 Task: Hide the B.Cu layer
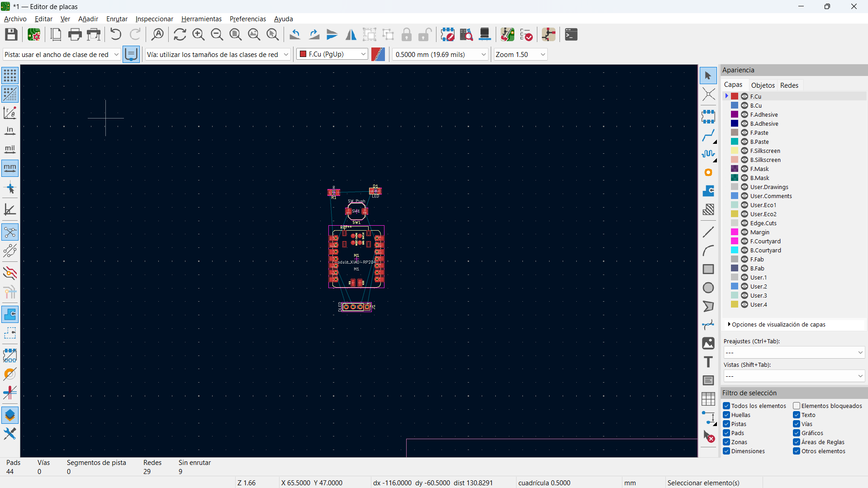tap(745, 105)
